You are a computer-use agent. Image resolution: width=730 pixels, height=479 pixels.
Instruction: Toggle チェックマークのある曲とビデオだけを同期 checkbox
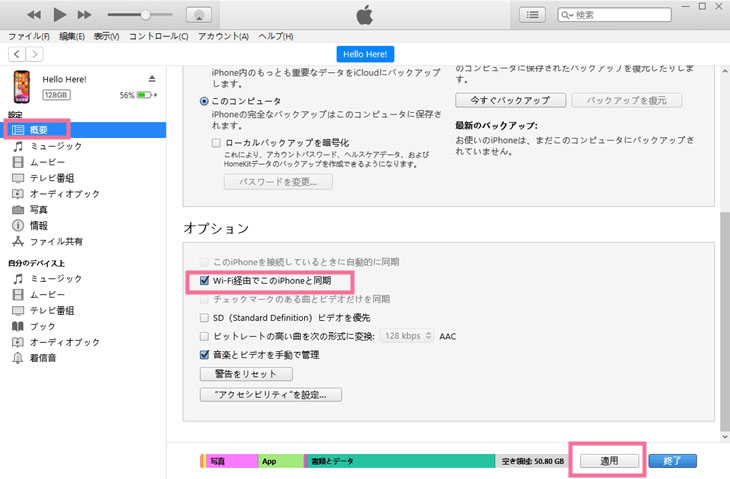tap(204, 299)
